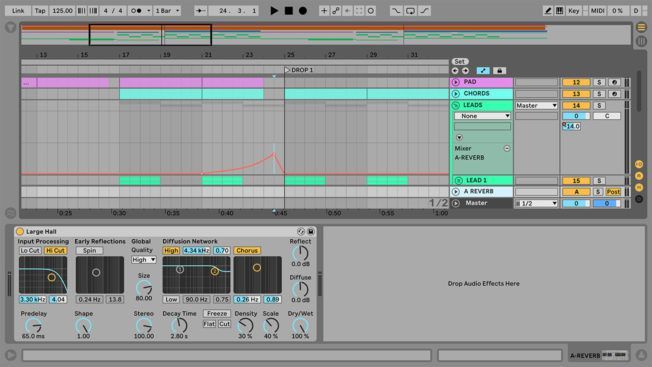Toggle the Follow playback arrow icon
Viewport: 652px width, 367px height.
200,11
